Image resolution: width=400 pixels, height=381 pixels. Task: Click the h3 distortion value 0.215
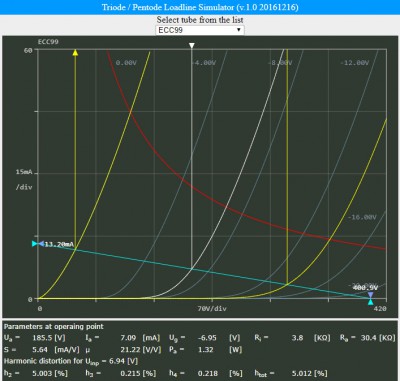[x=130, y=374]
